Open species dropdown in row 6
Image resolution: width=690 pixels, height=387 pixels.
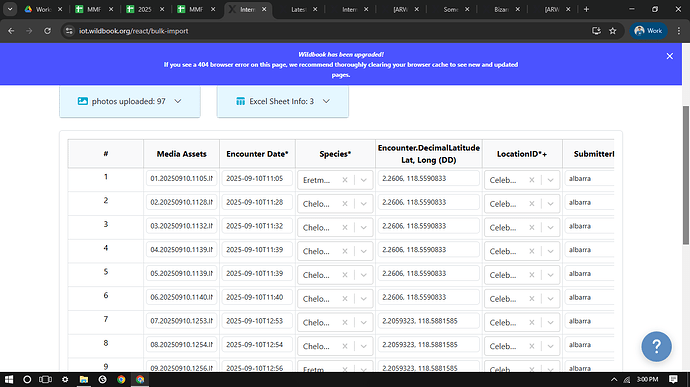pyautogui.click(x=363, y=299)
